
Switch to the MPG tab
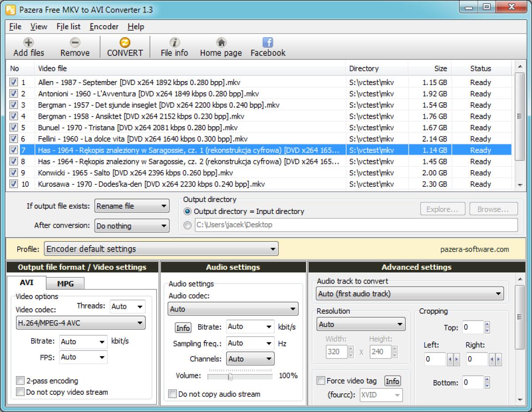point(65,283)
